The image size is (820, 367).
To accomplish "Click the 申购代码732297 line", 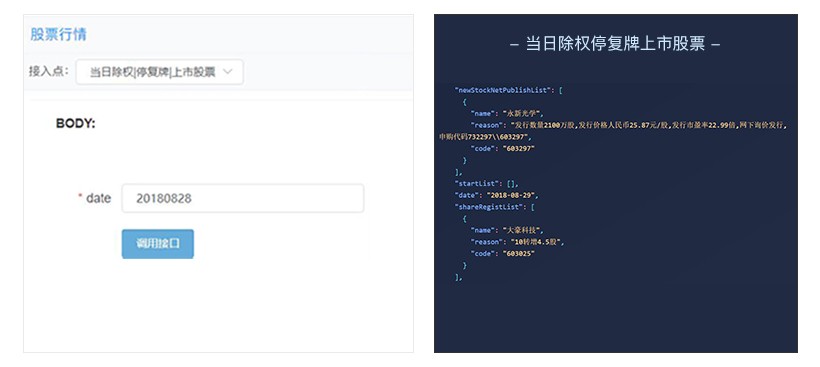I will pyautogui.click(x=484, y=137).
